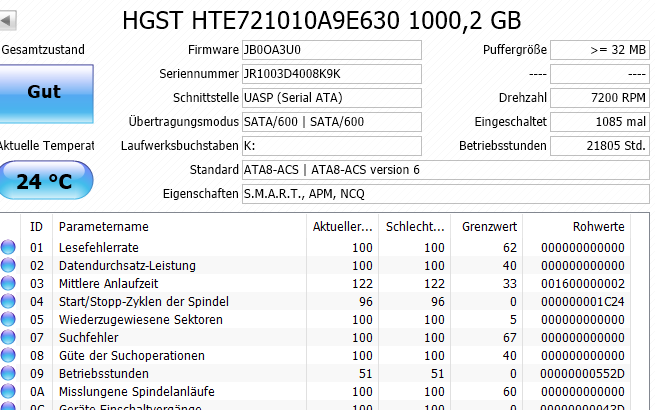Click the ID cell 05
The height and width of the screenshot is (410, 655).
[x=37, y=319]
